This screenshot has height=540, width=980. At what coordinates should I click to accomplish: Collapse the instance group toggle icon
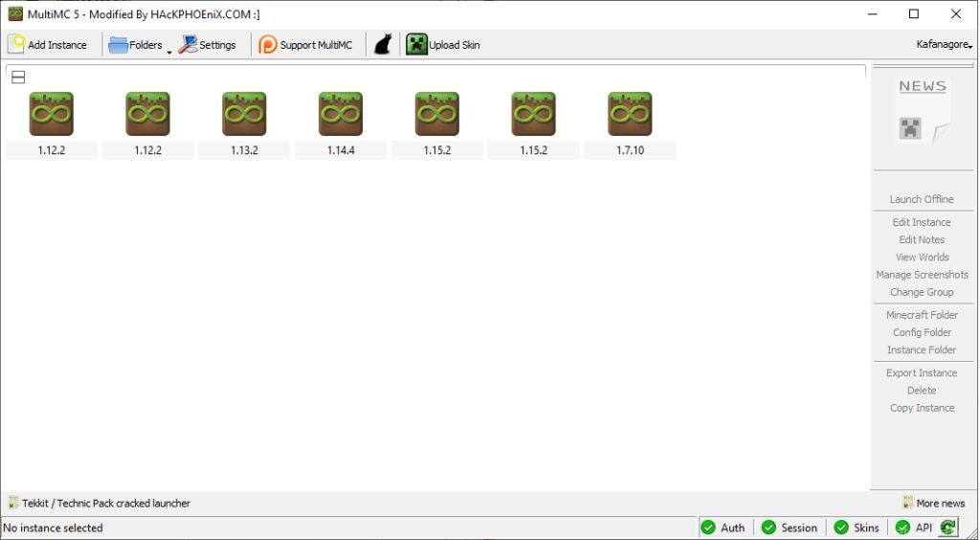(x=19, y=78)
